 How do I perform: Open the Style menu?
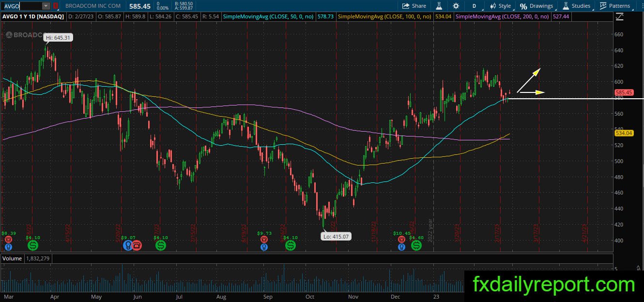(x=500, y=6)
